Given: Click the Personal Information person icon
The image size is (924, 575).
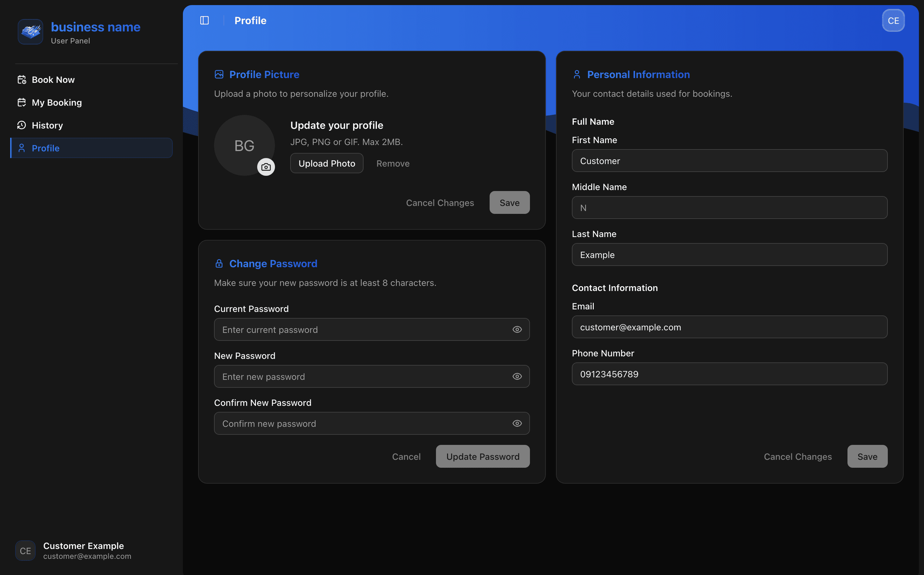Looking at the screenshot, I should pos(577,74).
